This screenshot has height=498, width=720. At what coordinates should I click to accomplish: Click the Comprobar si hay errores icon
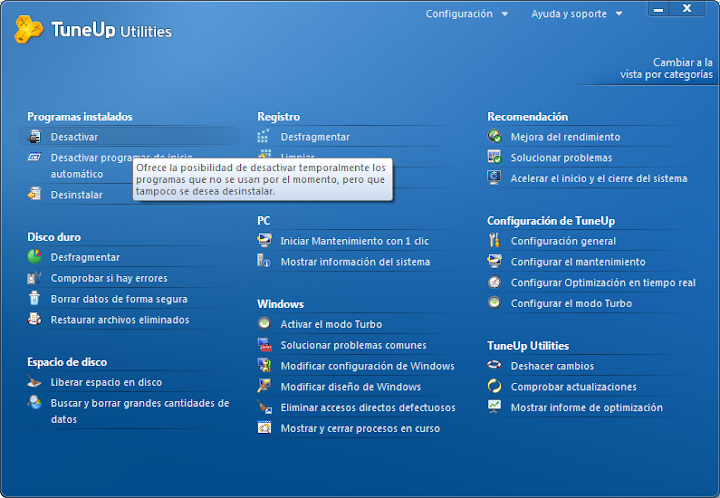(x=34, y=278)
